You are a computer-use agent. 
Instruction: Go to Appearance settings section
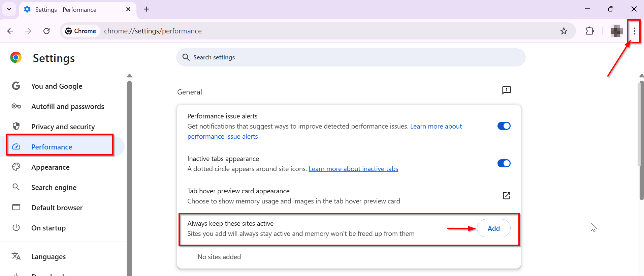tap(50, 167)
